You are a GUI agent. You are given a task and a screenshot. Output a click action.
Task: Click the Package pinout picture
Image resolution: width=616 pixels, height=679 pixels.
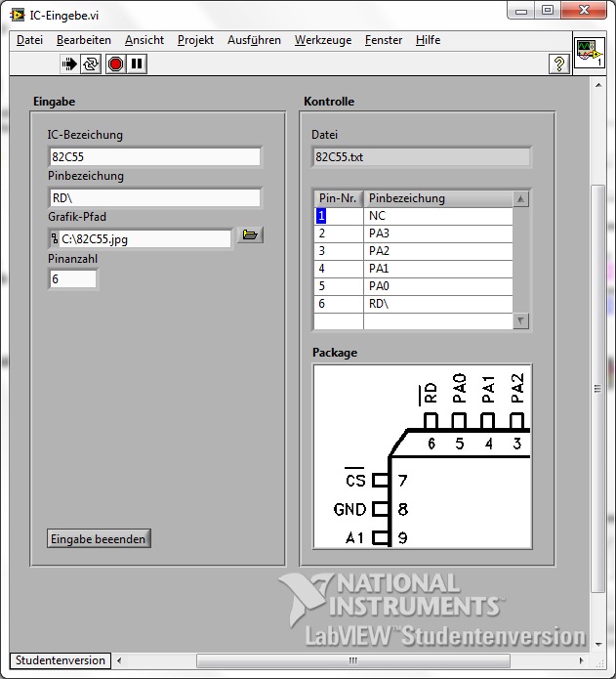422,457
